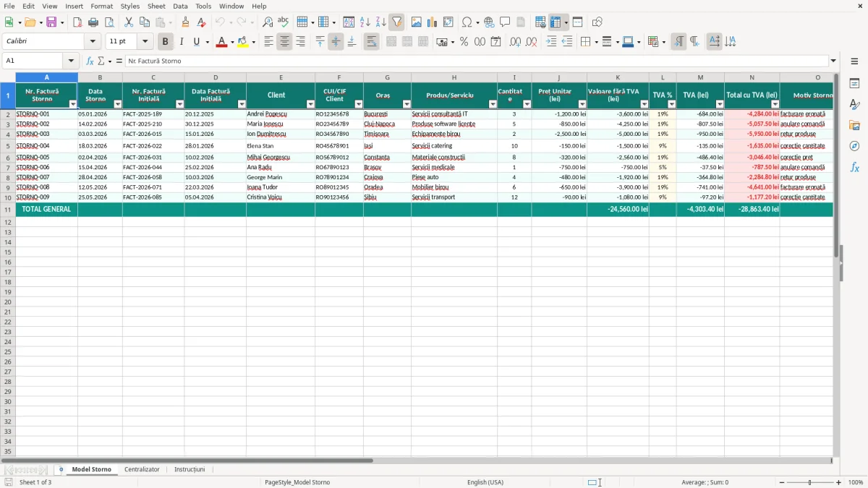The image size is (868, 488).
Task: Open the Styles menu
Action: [130, 6]
